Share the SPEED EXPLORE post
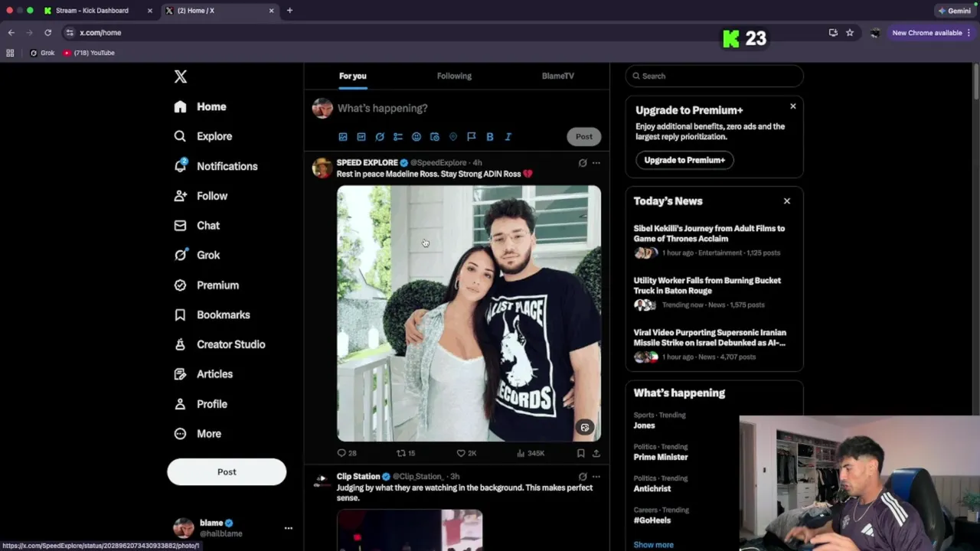The width and height of the screenshot is (980, 551). tap(596, 453)
